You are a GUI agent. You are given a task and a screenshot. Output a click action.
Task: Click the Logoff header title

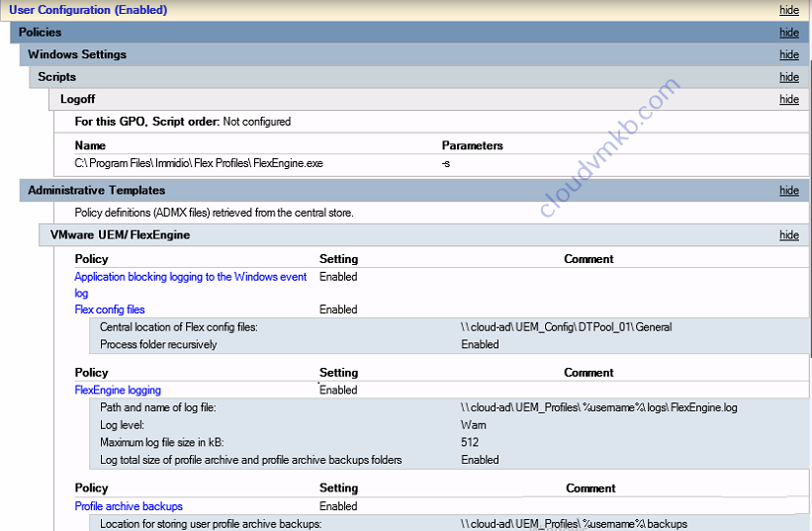pyautogui.click(x=78, y=99)
